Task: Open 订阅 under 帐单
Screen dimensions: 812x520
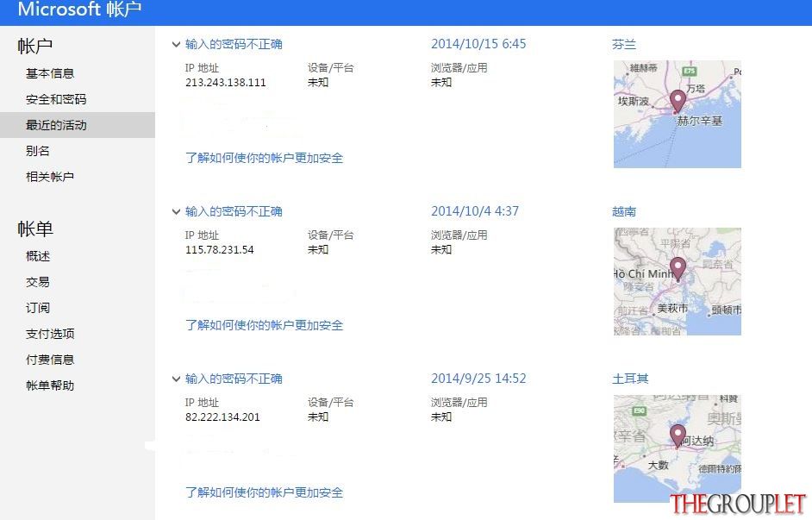Action: point(38,308)
